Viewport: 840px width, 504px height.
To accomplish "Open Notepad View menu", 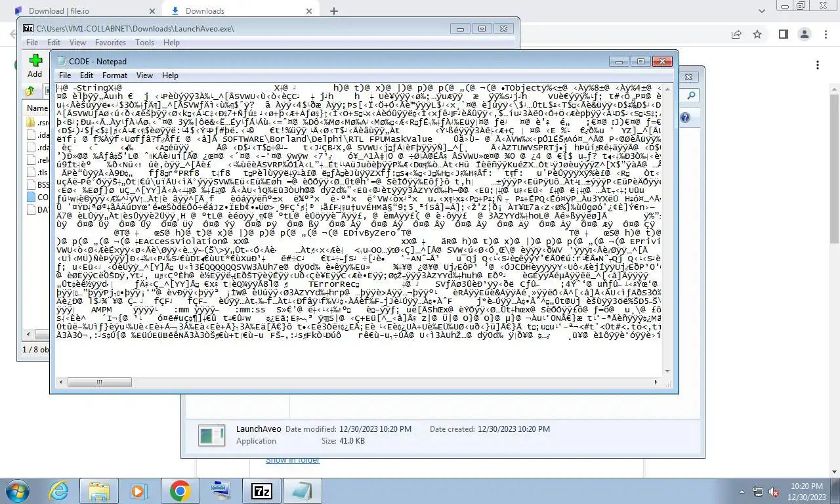I will point(144,75).
